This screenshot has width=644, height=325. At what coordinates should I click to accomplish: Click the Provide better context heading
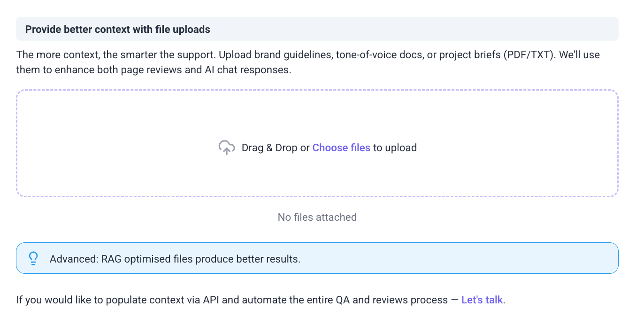pyautogui.click(x=117, y=30)
